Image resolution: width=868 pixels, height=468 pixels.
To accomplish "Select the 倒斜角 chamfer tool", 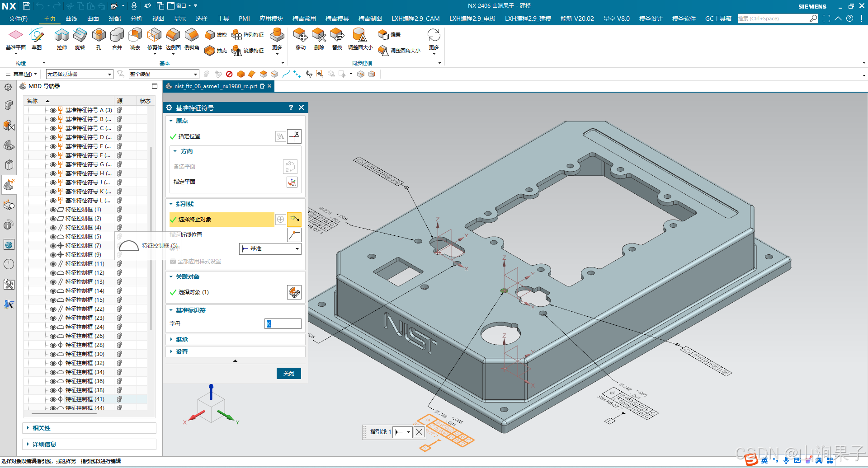I will (x=192, y=39).
